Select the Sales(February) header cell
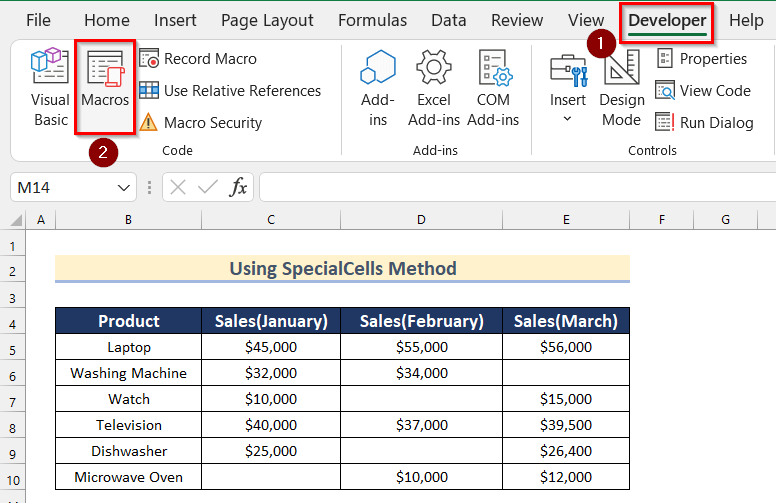 [x=421, y=321]
